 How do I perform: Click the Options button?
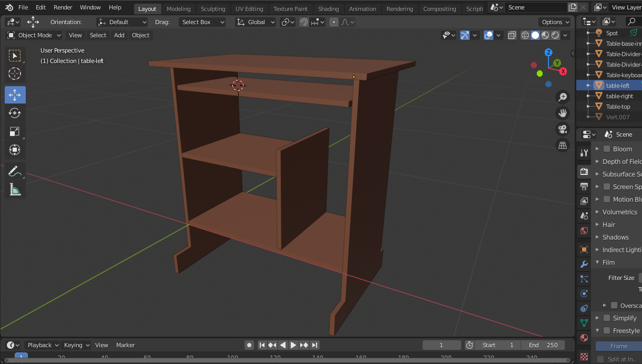tap(555, 22)
